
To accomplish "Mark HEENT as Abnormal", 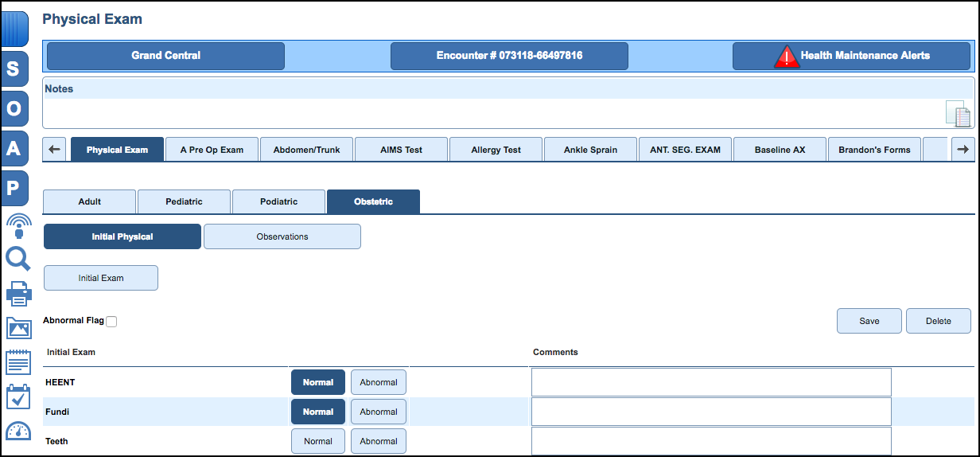I will point(379,382).
